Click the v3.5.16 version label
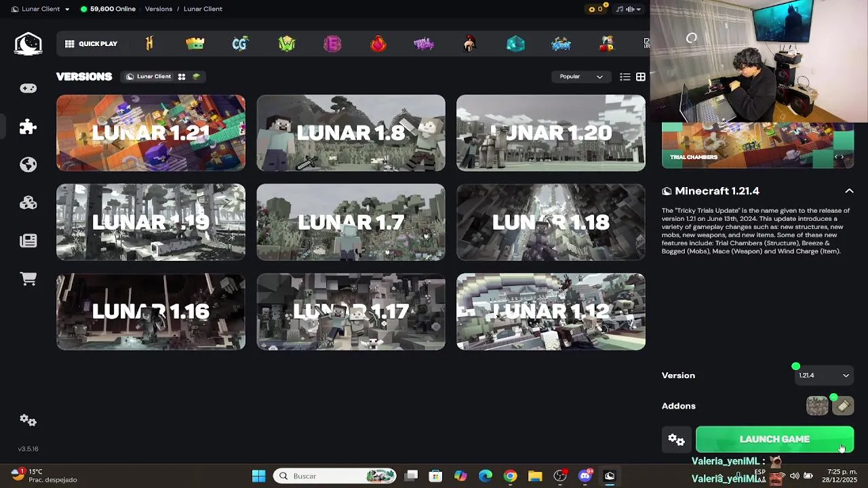868x488 pixels. coord(28,449)
